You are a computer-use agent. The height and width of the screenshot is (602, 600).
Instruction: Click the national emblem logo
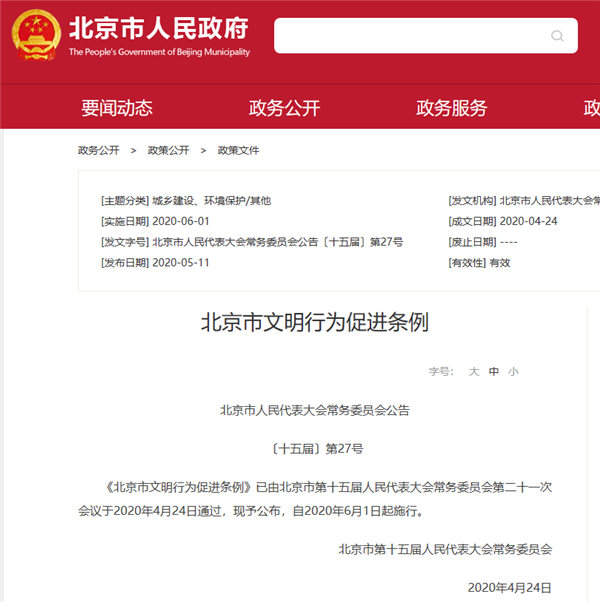(x=36, y=35)
